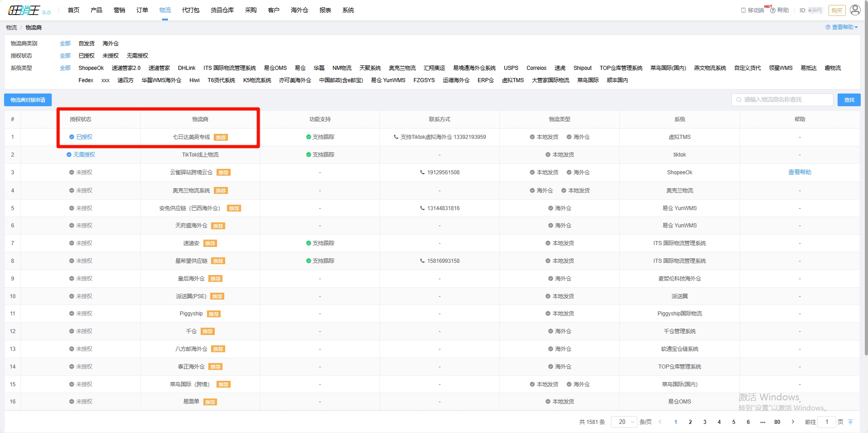The height and width of the screenshot is (433, 868).
Task: Open the 订单 menu in top navigation
Action: point(142,10)
